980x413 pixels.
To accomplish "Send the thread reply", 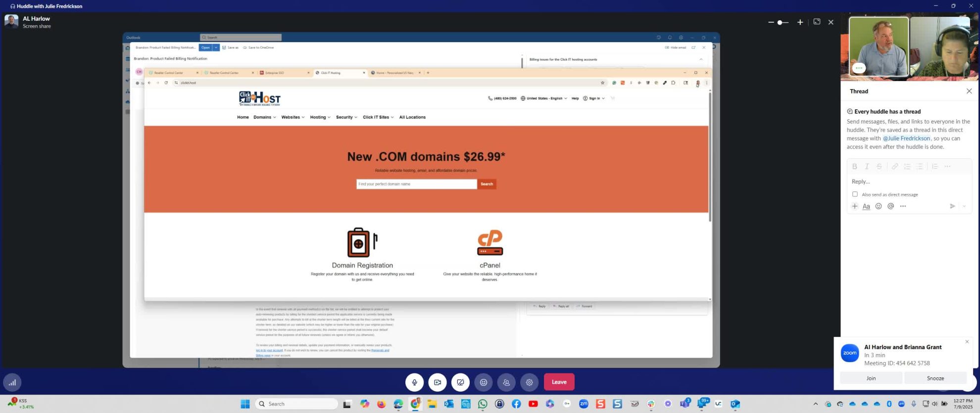I will 952,206.
